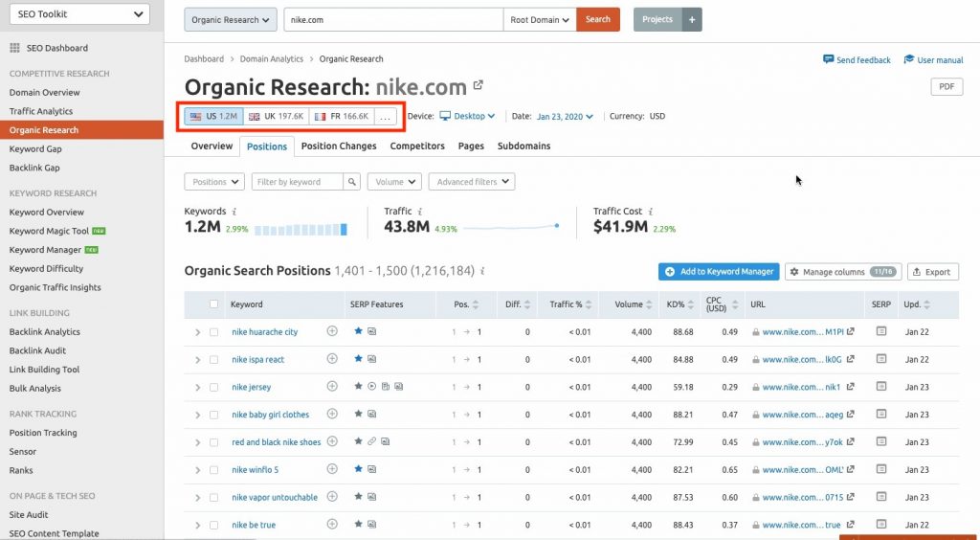Check the nike winflo 5 row

click(x=213, y=470)
